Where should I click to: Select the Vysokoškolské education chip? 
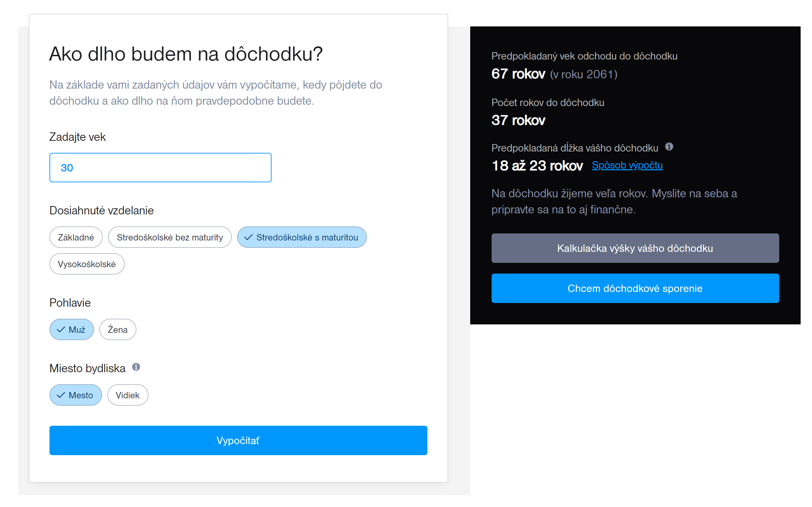click(x=87, y=264)
